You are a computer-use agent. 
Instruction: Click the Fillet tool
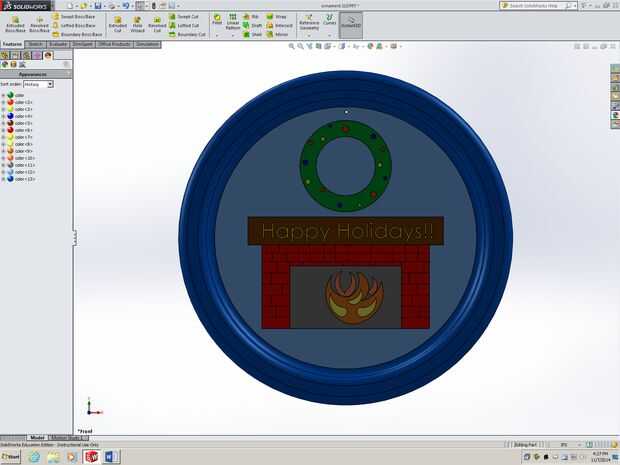tap(217, 19)
